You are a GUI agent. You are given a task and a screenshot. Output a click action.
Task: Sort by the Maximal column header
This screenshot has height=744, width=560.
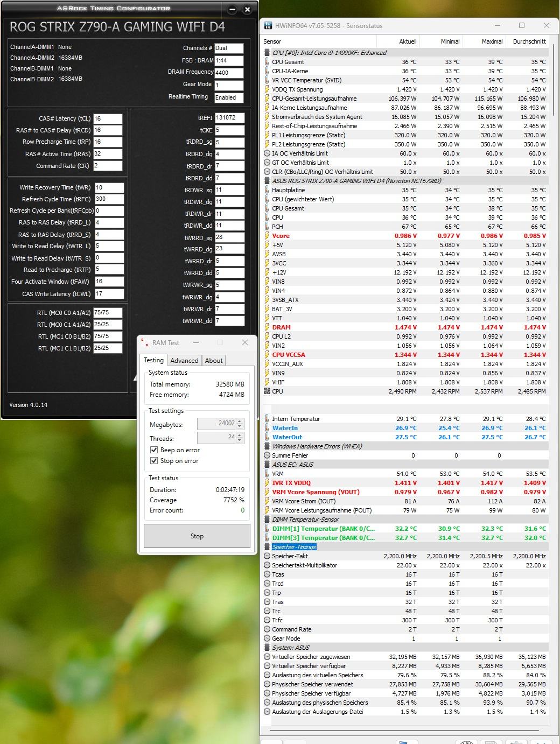[484, 41]
